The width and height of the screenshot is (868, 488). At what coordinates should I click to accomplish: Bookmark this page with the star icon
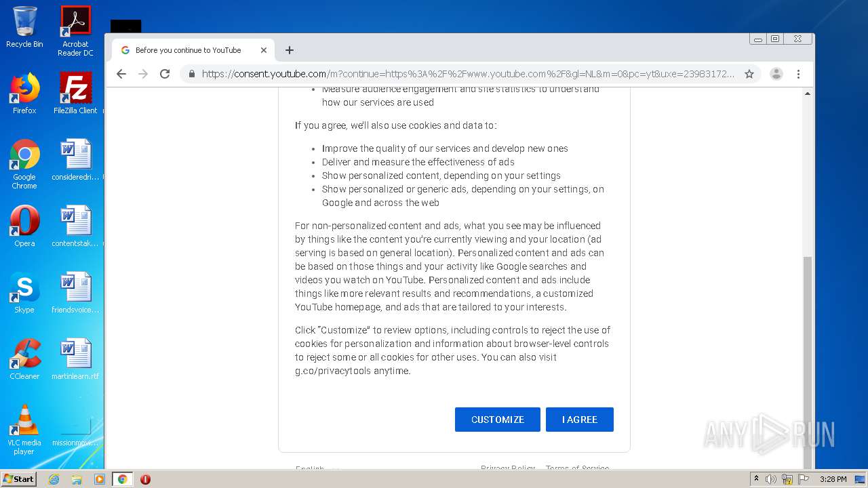749,74
